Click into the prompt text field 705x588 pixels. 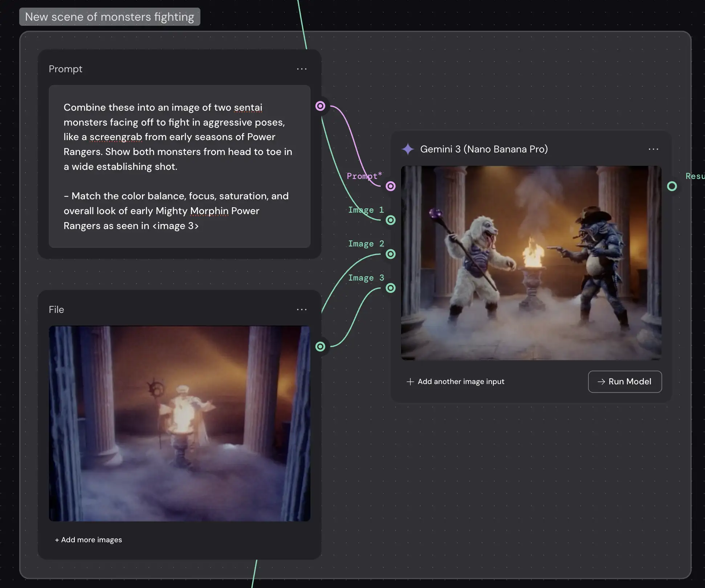[x=179, y=166]
